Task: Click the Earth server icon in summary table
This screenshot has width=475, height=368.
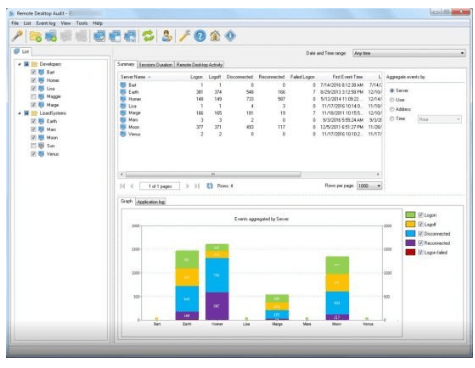Action: [x=123, y=92]
